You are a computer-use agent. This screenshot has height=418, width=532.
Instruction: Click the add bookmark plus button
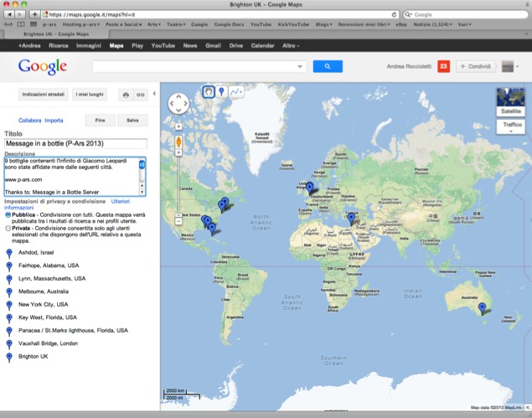pos(34,14)
